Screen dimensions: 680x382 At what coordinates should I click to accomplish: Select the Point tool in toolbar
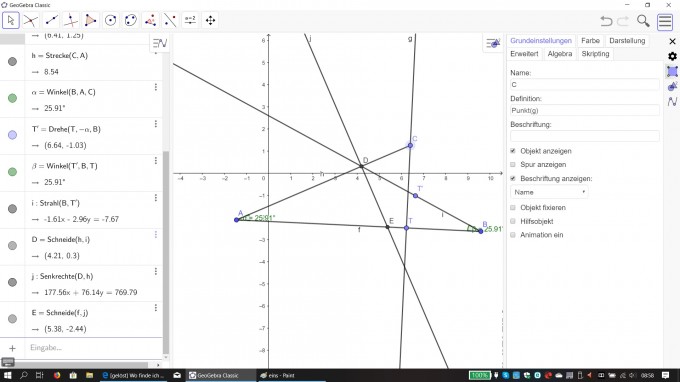click(x=31, y=20)
